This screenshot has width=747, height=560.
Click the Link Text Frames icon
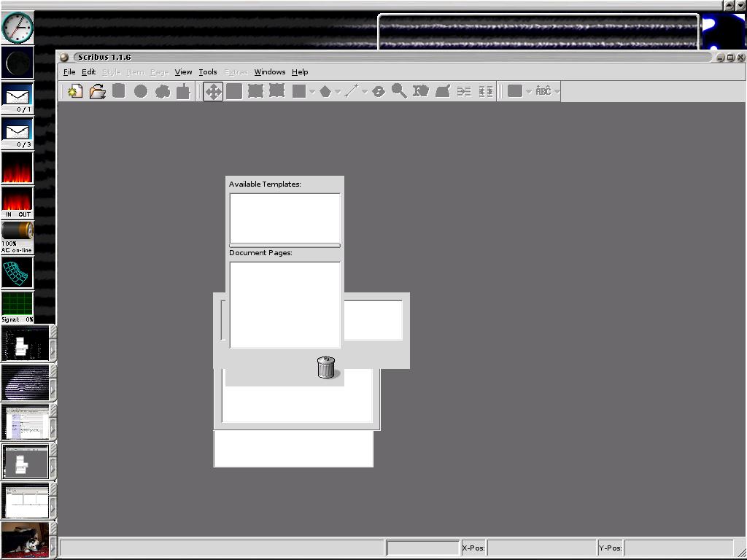pyautogui.click(x=464, y=91)
